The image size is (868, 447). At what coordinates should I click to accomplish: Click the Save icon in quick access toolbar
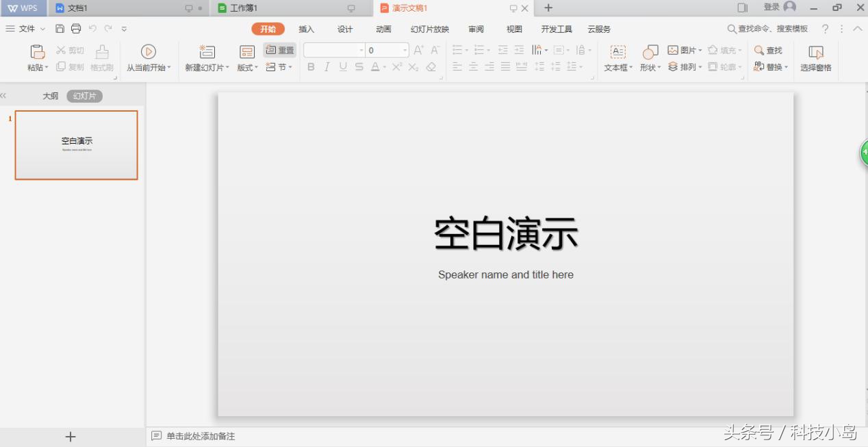pyautogui.click(x=60, y=29)
